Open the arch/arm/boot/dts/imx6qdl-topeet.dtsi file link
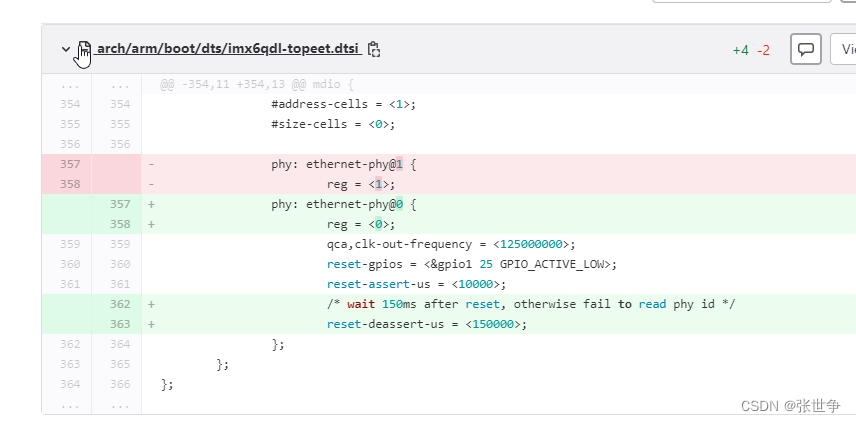The image size is (856, 422). tap(229, 49)
